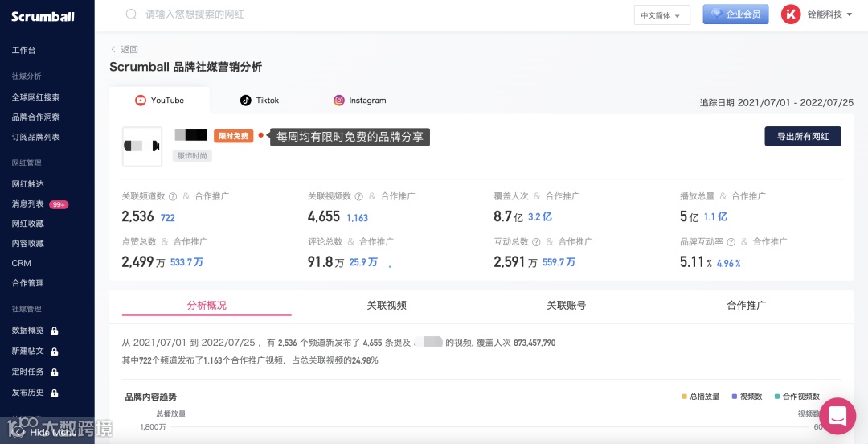Click the 99+ message badge
Image resolution: width=868 pixels, height=444 pixels.
tap(59, 204)
